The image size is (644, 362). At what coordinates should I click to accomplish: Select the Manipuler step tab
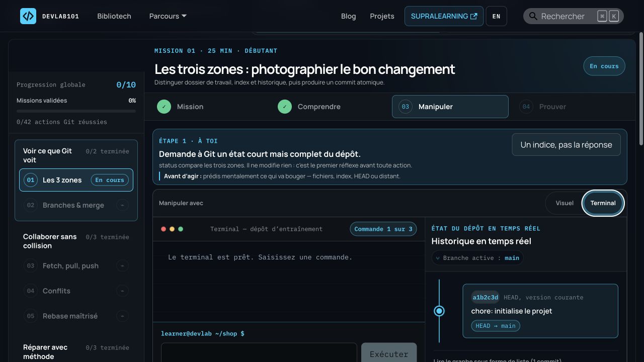[x=450, y=107]
